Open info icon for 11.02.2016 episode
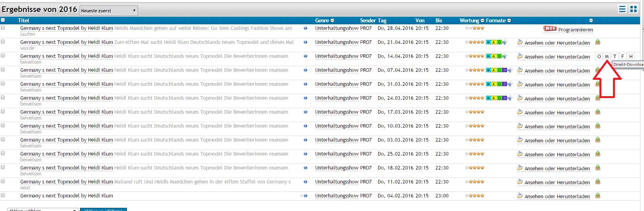The width and height of the screenshot is (644, 211). 305,182
